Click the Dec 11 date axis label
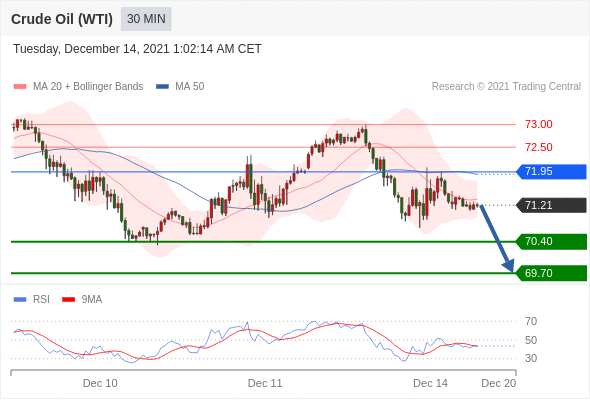590x400 pixels. coord(265,383)
